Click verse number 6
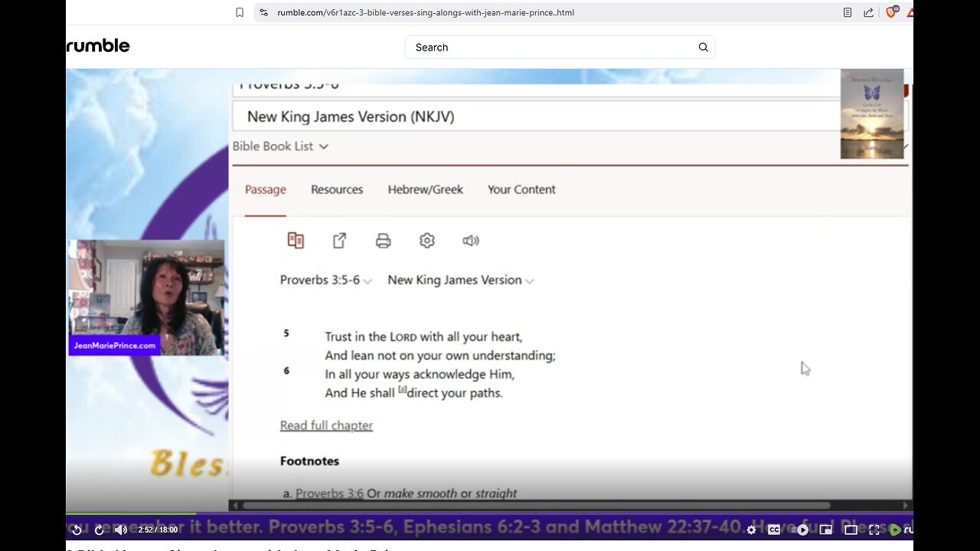 point(286,371)
